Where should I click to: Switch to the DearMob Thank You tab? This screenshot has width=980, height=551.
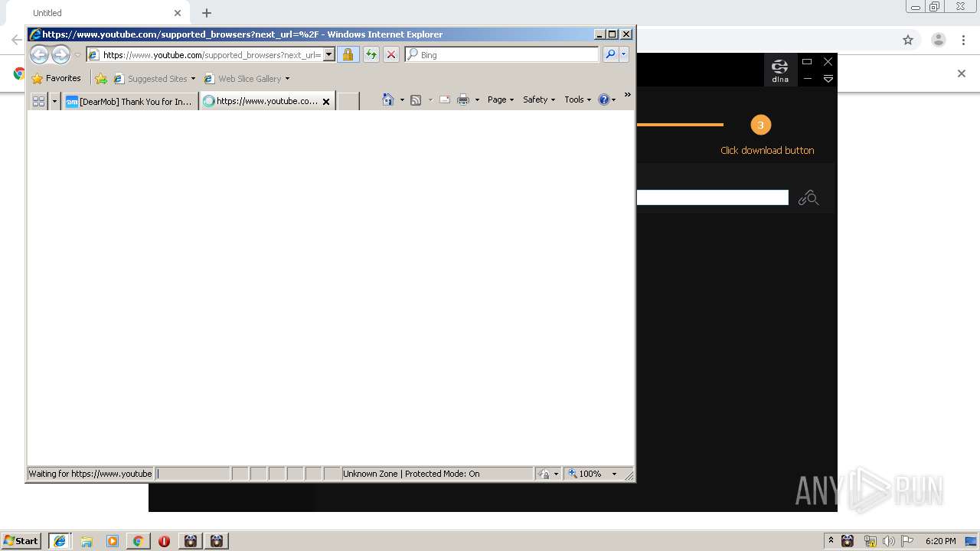point(129,101)
